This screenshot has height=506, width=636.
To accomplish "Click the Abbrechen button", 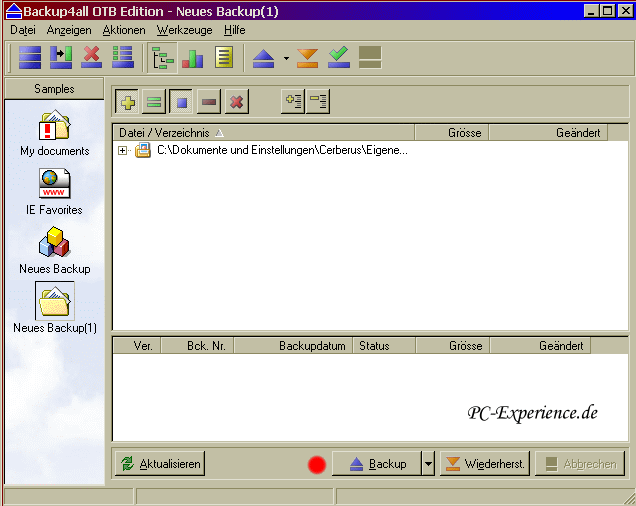I will coord(580,463).
